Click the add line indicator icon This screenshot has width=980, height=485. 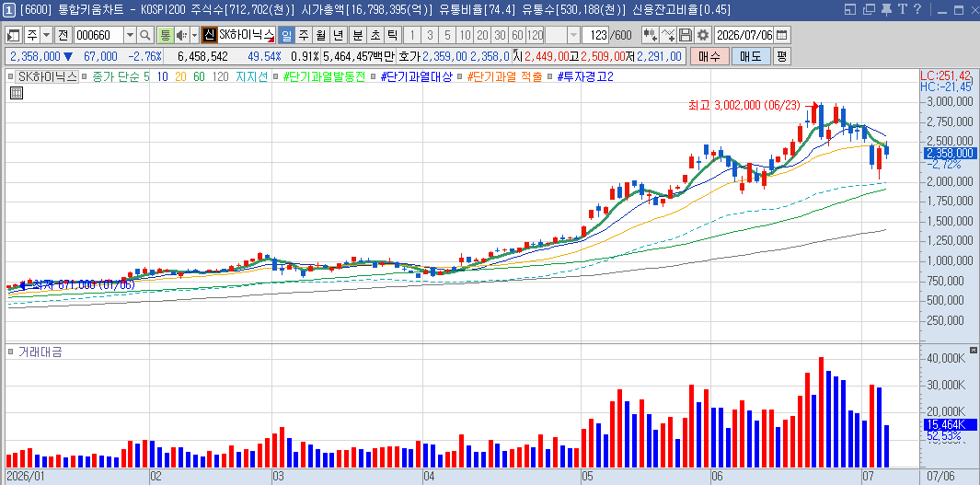[668, 35]
